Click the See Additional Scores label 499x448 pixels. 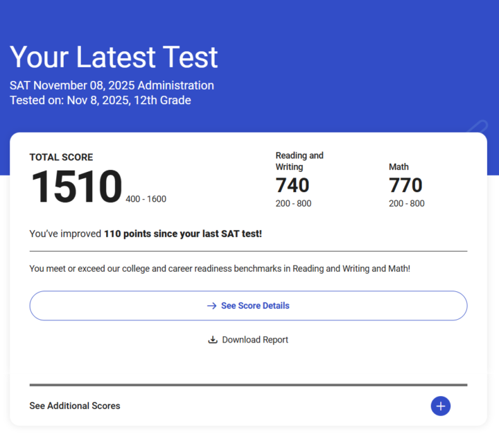75,406
